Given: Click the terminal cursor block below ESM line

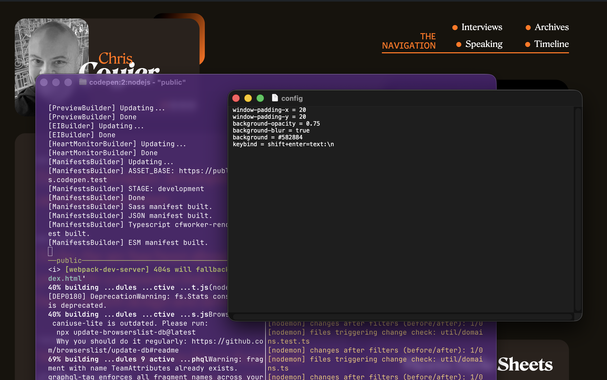Looking at the screenshot, I should click(x=50, y=252).
